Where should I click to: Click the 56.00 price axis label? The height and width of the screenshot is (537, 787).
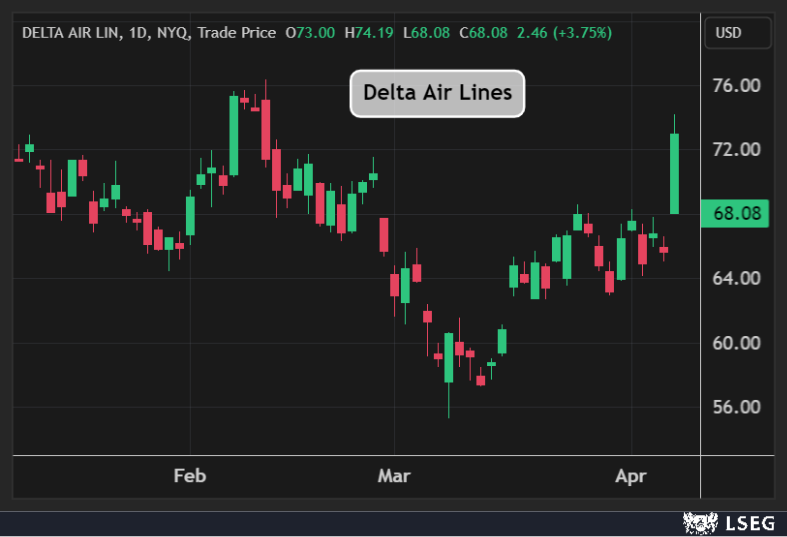pyautogui.click(x=735, y=407)
